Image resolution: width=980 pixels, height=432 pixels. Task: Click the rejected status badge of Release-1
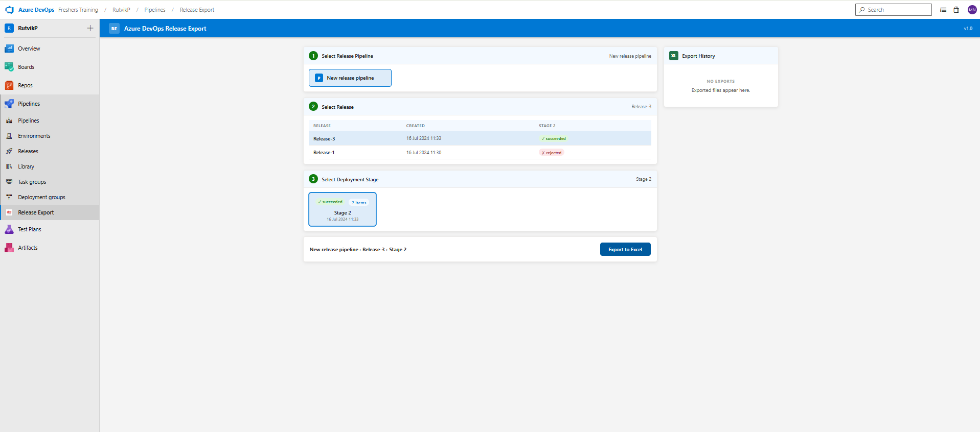coord(552,153)
